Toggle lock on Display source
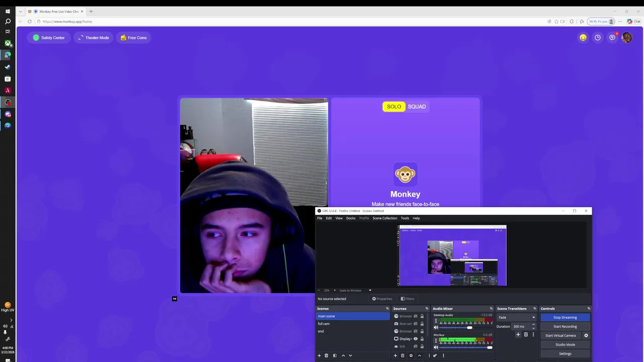Image resolution: width=644 pixels, height=362 pixels. (422, 339)
